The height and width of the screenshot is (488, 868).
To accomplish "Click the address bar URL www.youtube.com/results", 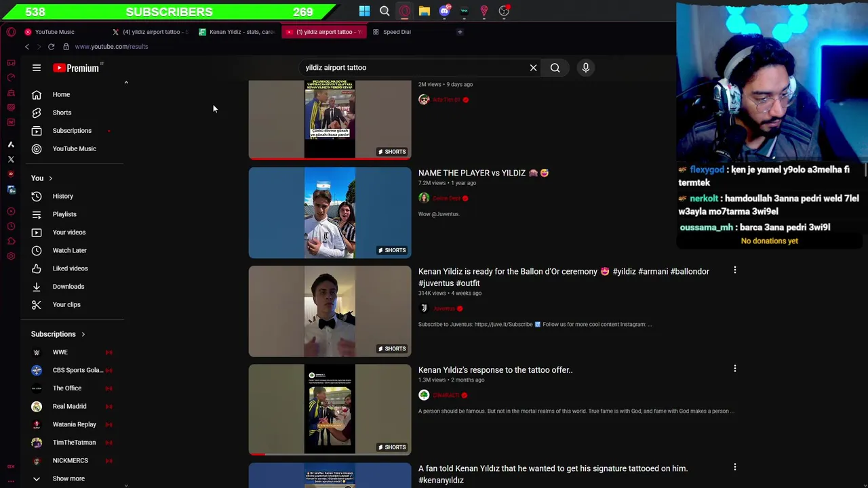I will coord(111,47).
